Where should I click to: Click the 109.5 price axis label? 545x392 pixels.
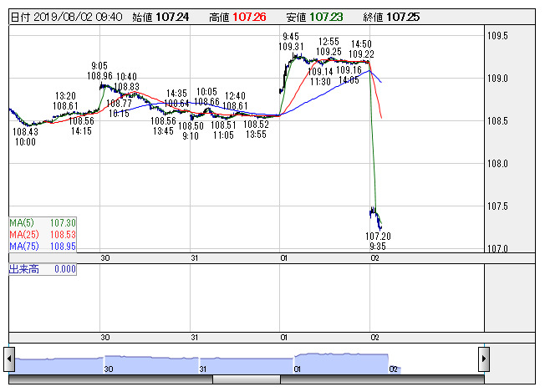(497, 36)
